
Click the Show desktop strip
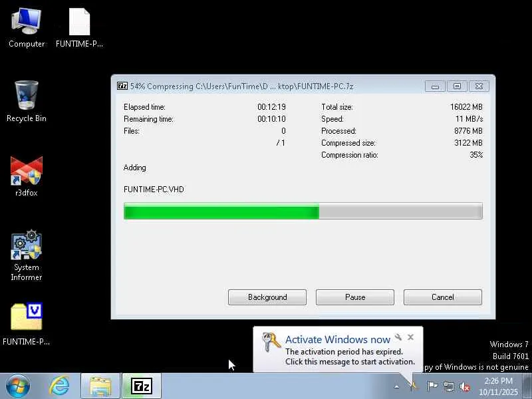527,386
